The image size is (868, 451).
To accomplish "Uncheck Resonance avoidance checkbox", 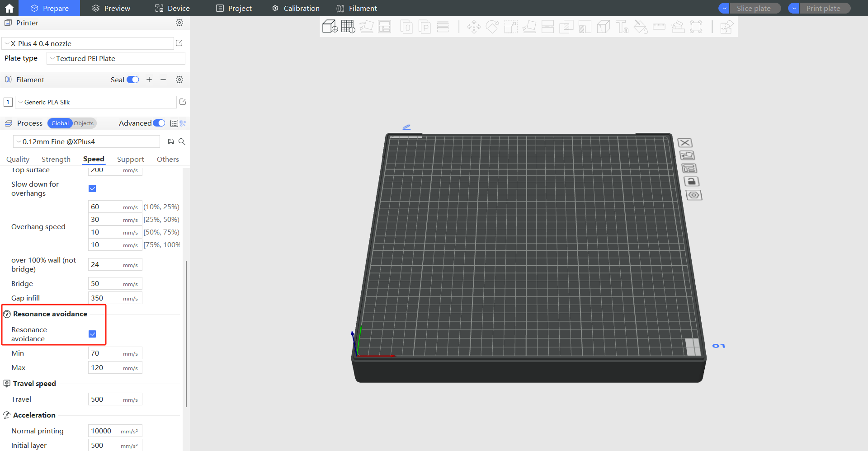I will tap(92, 334).
